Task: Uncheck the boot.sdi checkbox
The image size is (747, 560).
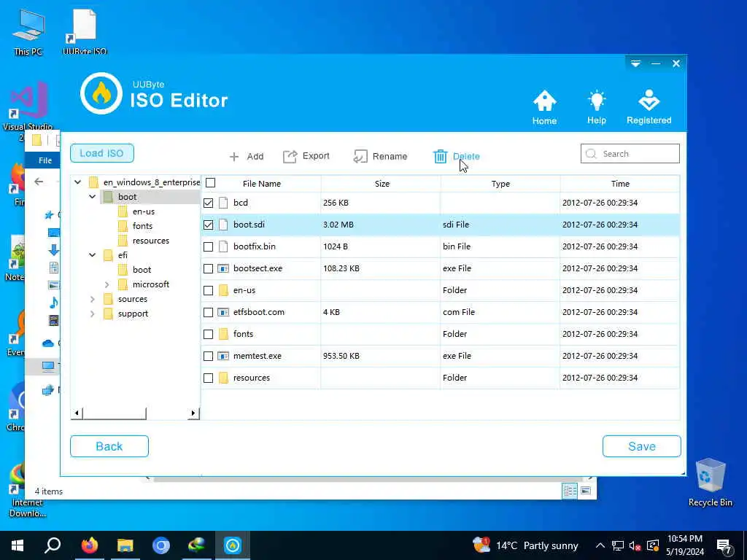Action: click(208, 225)
